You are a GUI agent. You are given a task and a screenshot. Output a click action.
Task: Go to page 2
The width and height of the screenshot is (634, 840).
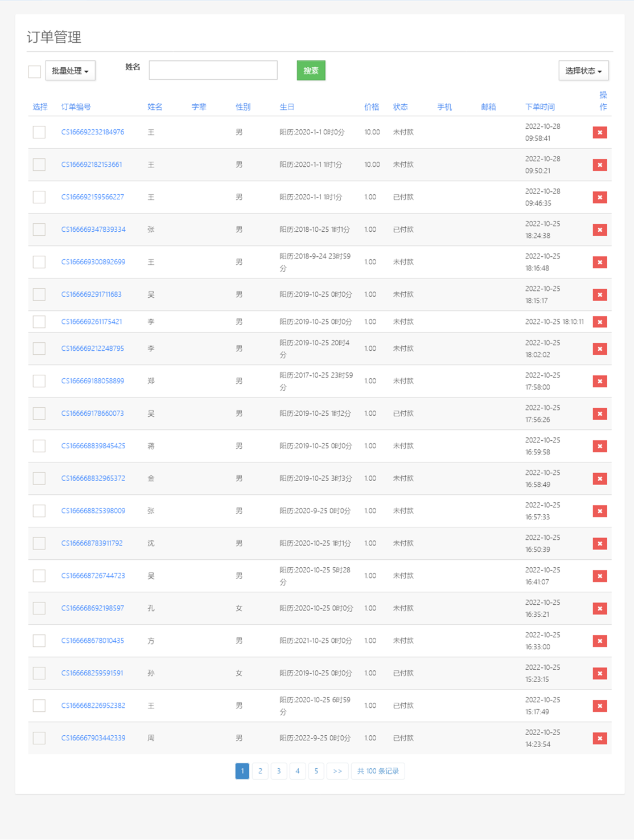click(x=260, y=771)
